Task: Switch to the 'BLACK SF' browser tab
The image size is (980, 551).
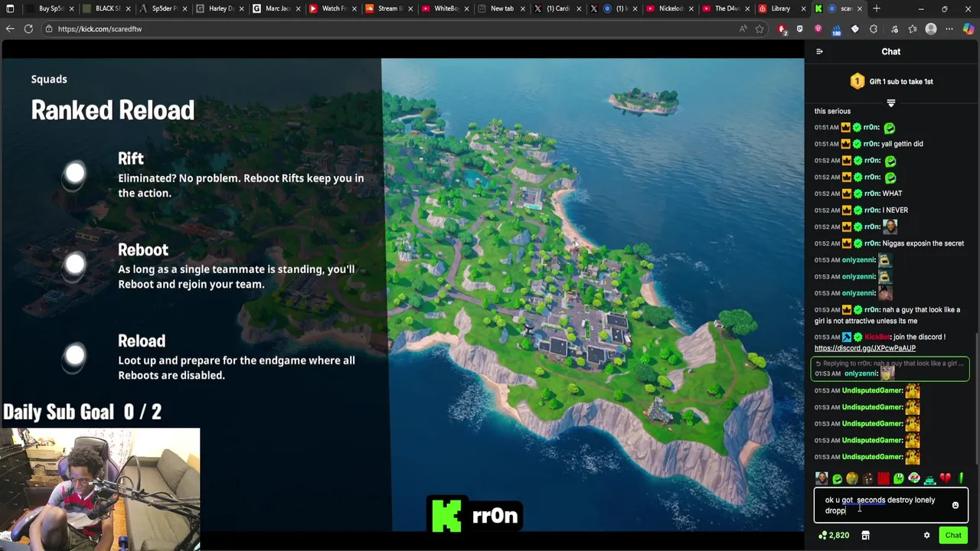Action: [x=107, y=8]
